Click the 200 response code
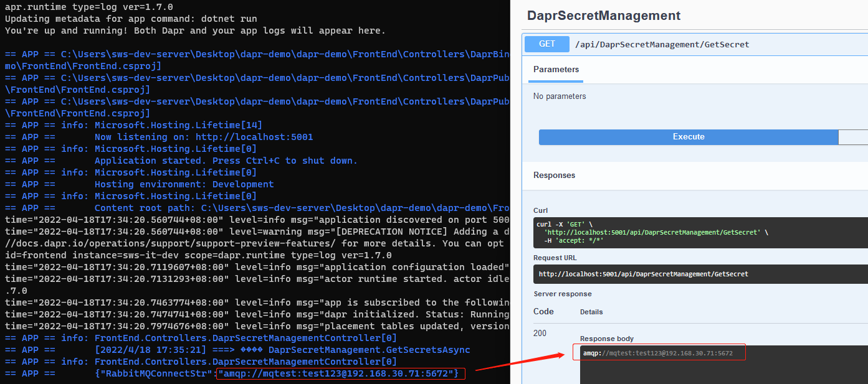The height and width of the screenshot is (384, 868). point(540,333)
